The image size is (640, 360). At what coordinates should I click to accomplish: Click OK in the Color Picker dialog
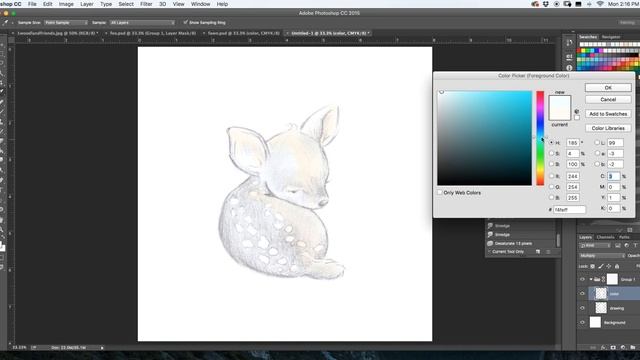[x=608, y=88]
